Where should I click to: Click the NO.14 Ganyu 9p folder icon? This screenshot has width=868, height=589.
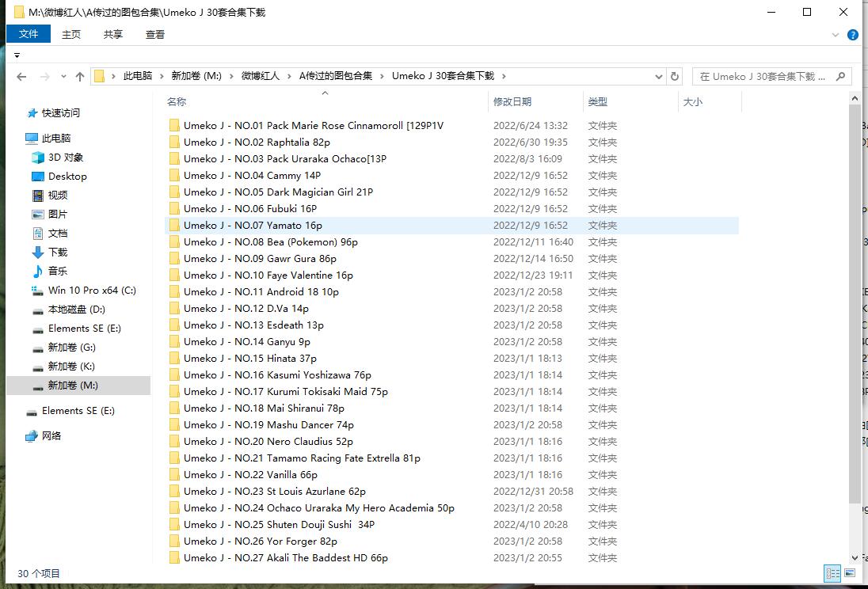pyautogui.click(x=174, y=341)
